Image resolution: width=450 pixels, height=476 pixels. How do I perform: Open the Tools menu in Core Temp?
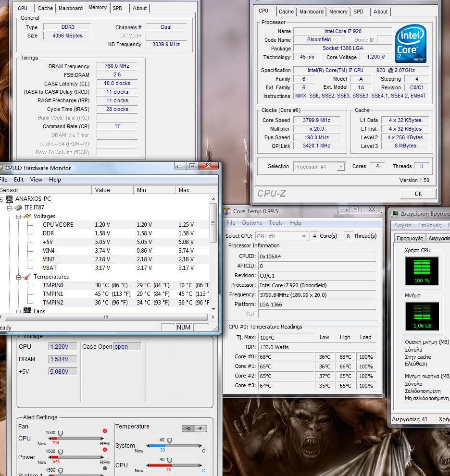tap(275, 223)
